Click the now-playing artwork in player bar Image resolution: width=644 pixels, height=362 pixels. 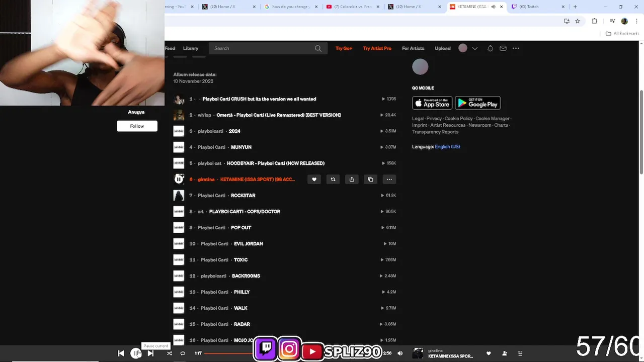point(418,353)
